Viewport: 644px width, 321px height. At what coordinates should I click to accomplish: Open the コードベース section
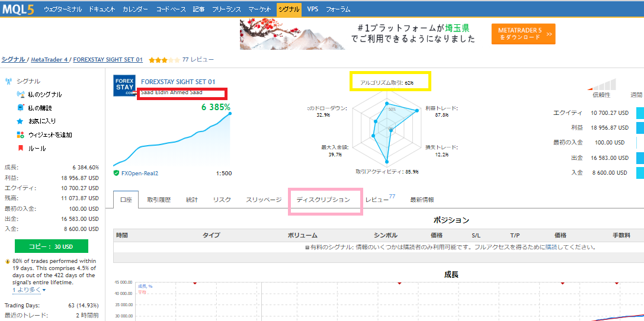[171, 9]
